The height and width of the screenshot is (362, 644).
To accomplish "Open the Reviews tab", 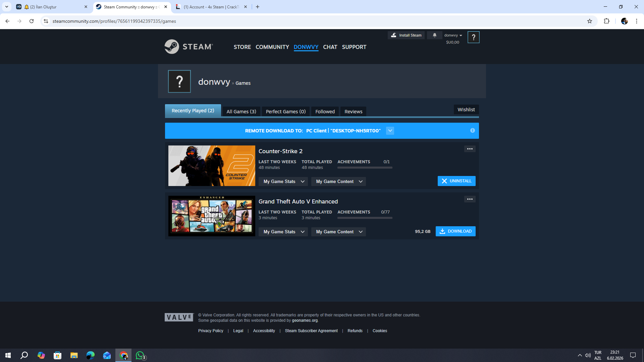I will pyautogui.click(x=353, y=112).
